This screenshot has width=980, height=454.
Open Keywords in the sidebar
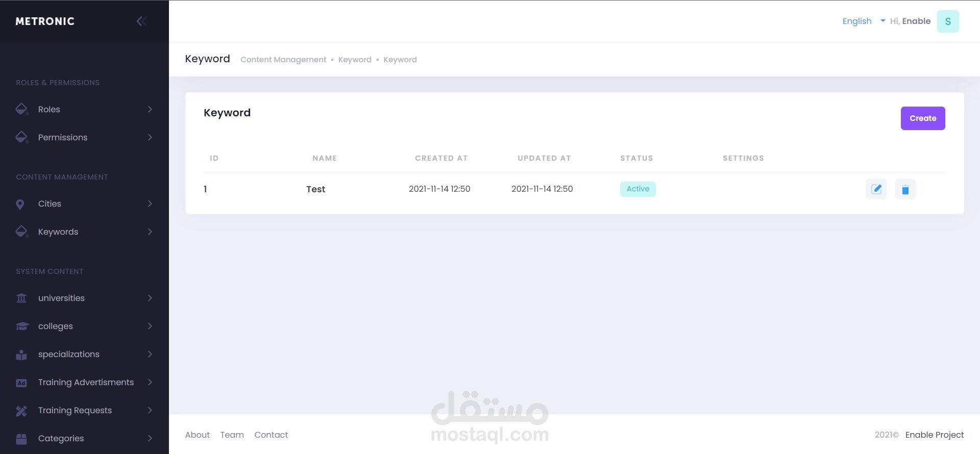coord(84,232)
